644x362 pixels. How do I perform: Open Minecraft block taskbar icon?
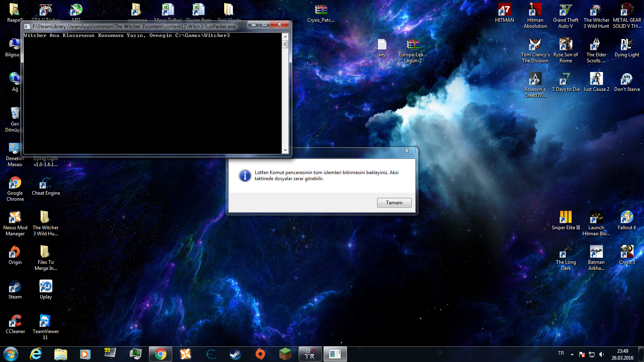(x=285, y=354)
